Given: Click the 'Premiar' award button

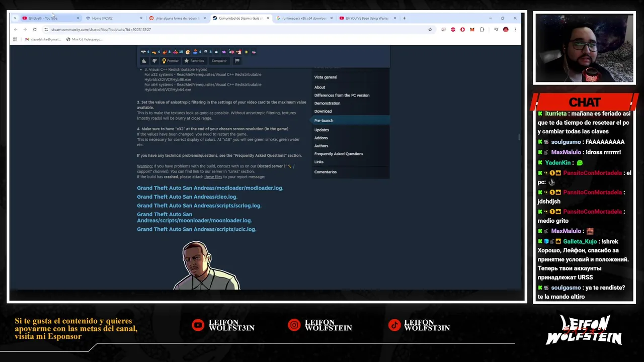Looking at the screenshot, I should click(170, 61).
